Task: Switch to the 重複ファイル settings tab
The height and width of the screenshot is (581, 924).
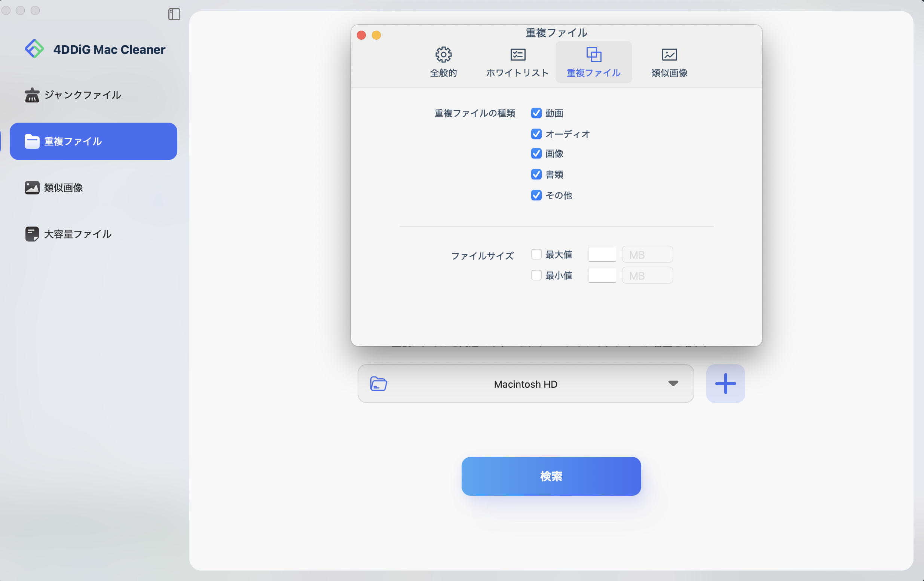Action: coord(593,61)
